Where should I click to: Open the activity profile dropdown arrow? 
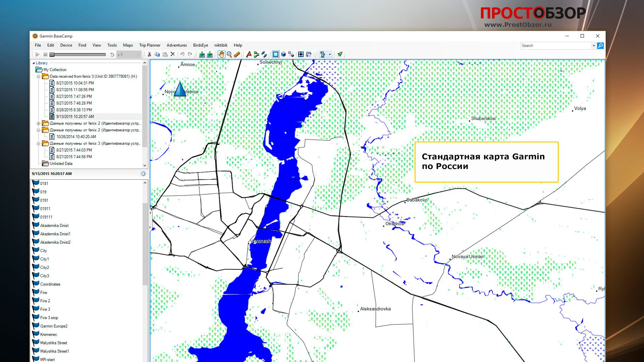pos(330,54)
